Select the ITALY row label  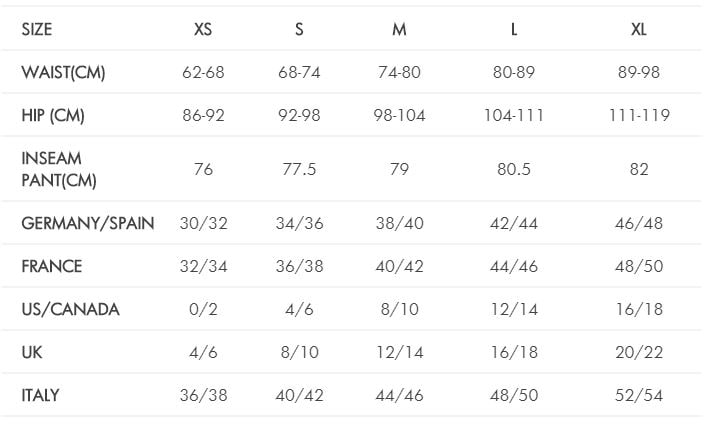[x=40, y=395]
